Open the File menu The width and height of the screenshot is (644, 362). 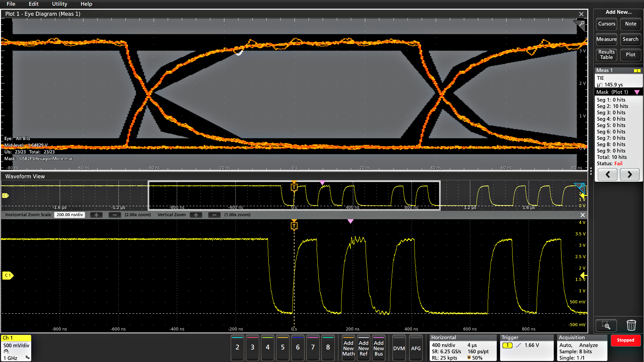tap(11, 4)
